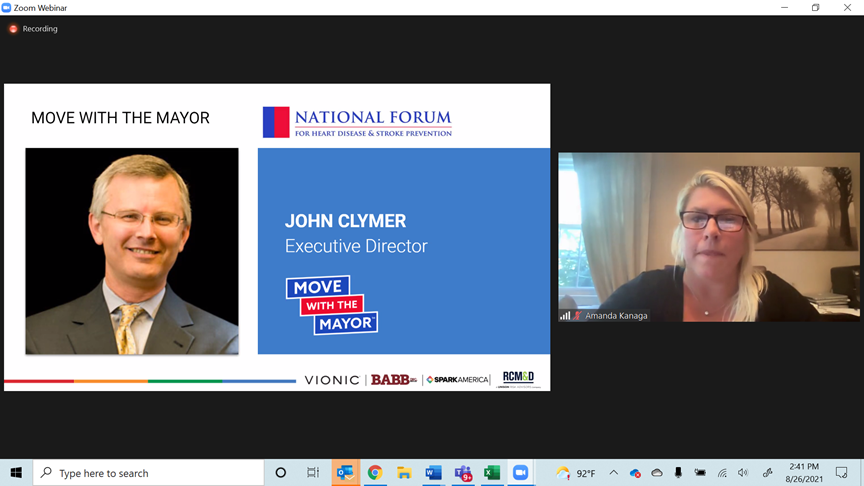The height and width of the screenshot is (486, 864).
Task: Click the microphone tray icon
Action: (x=678, y=473)
